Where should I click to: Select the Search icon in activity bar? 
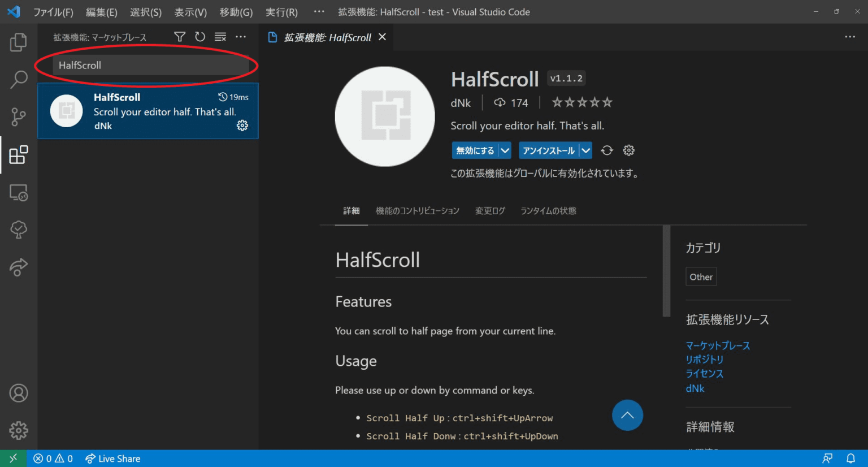(19, 80)
